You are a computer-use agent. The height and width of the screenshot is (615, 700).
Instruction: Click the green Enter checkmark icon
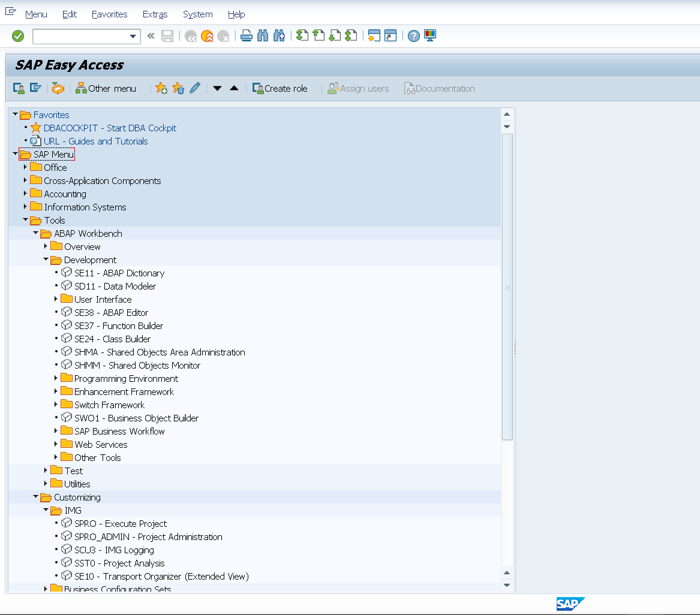(x=18, y=37)
